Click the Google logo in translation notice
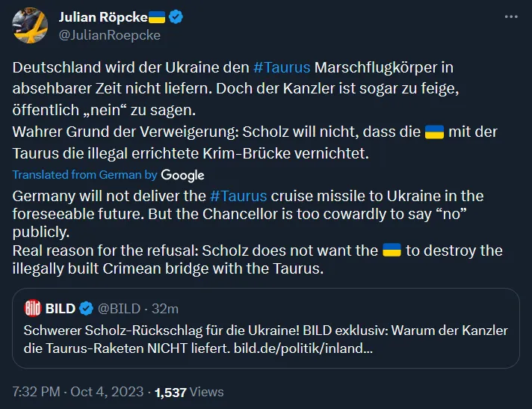Viewport: 532px width, 409px height. point(182,175)
